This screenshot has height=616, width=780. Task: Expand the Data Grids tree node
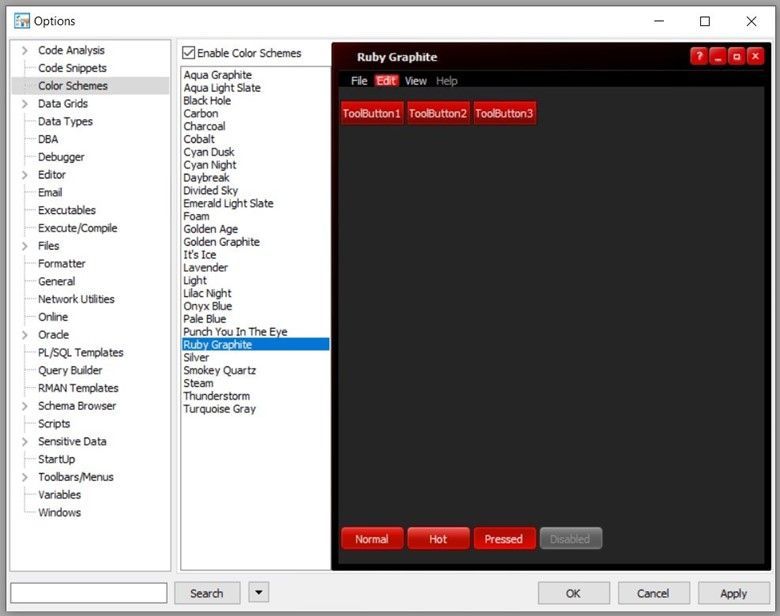[x=25, y=103]
